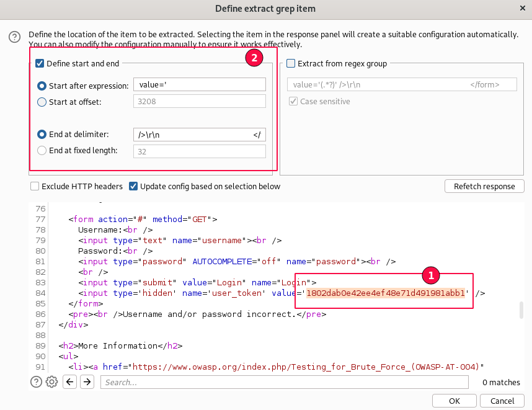Viewport: 532px width, 410px height.
Task: Go to next search match arrow
Action: click(87, 382)
